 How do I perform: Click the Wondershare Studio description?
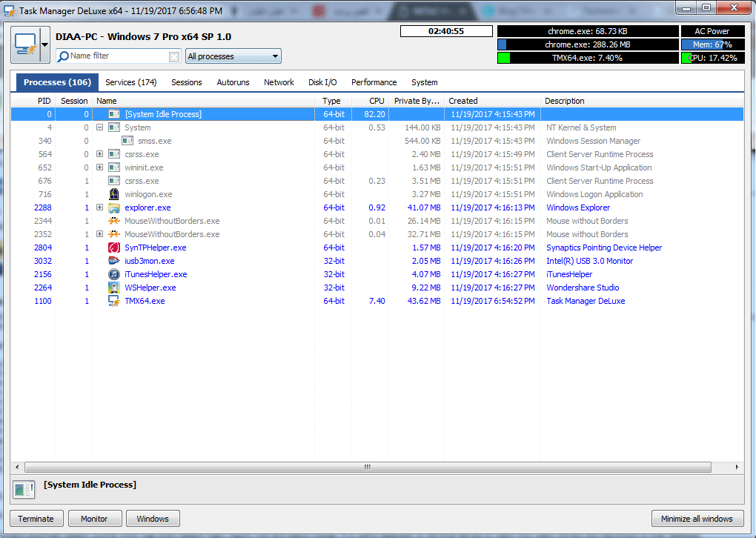[583, 288]
